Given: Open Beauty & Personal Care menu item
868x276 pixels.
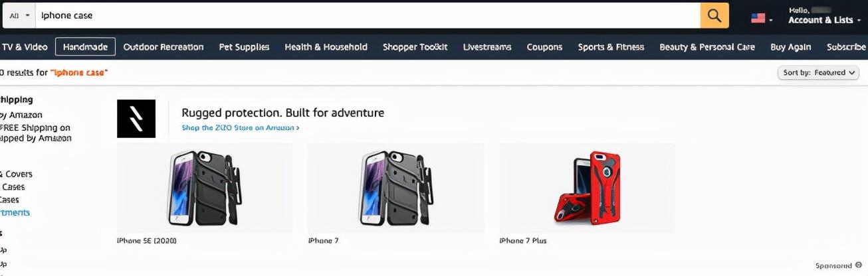Looking at the screenshot, I should [x=707, y=47].
